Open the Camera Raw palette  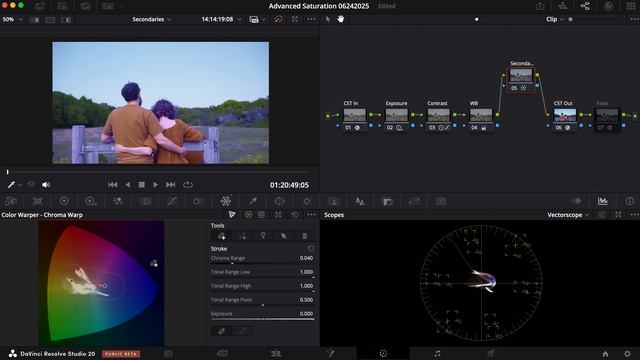pos(11,201)
